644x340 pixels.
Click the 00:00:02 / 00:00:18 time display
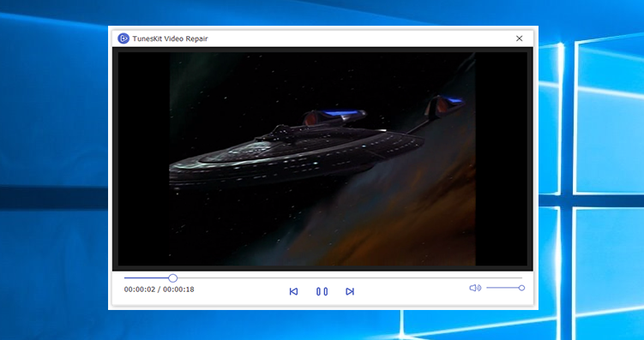pos(159,289)
